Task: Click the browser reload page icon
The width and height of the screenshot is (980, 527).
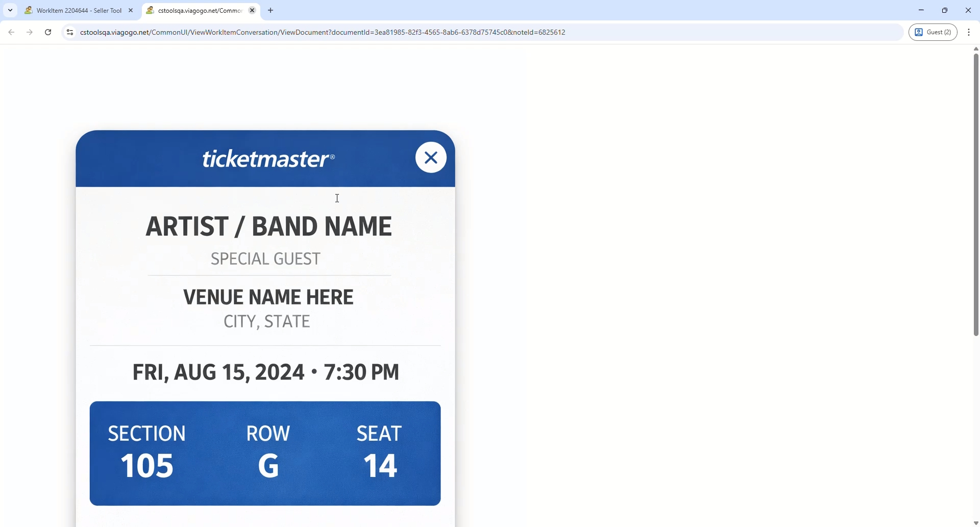Action: [48, 33]
